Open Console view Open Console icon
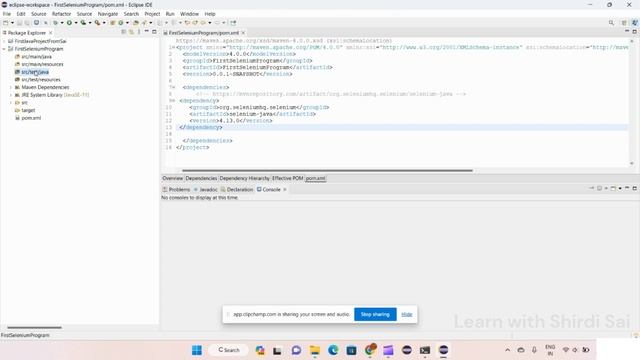The image size is (640, 360). (x=613, y=188)
